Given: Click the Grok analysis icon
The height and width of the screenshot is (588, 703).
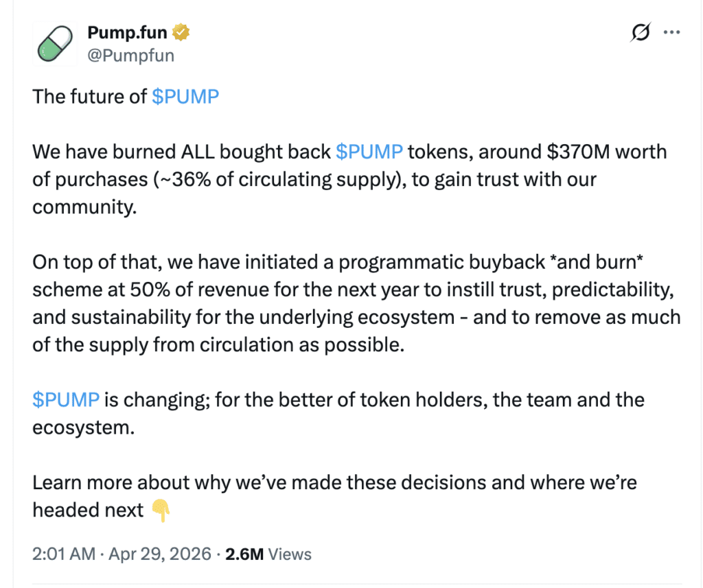Looking at the screenshot, I should (x=639, y=32).
